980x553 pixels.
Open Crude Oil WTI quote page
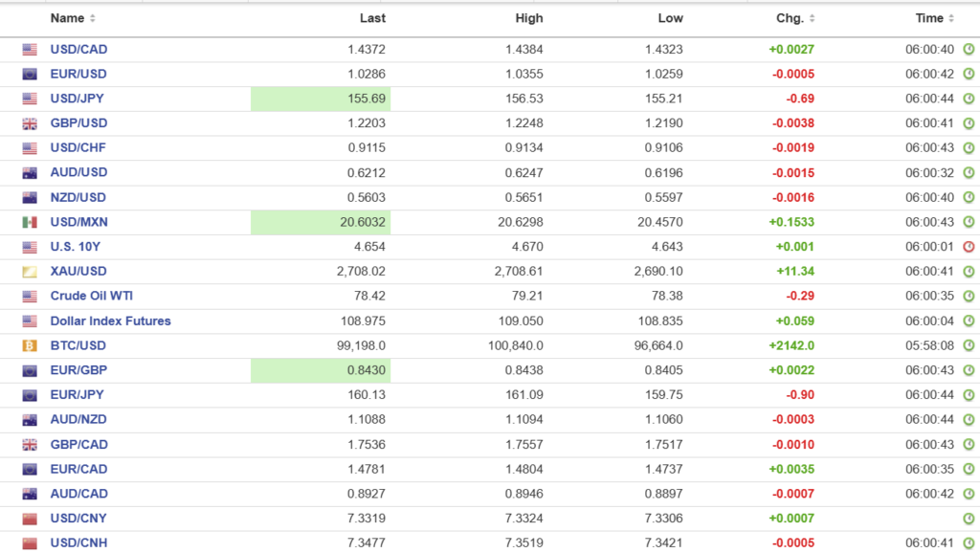91,297
